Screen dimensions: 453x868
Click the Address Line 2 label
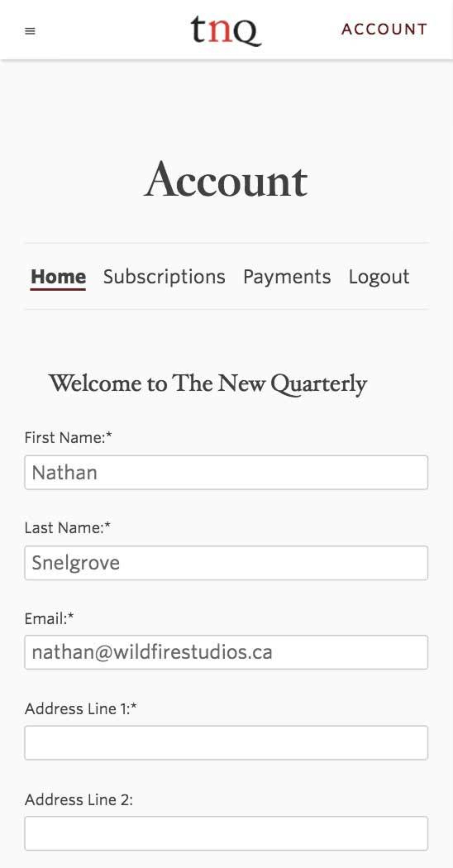pyautogui.click(x=79, y=800)
